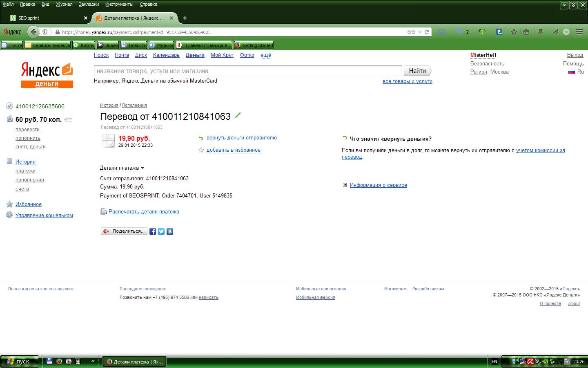Share the payment on VKontakte

click(170, 231)
